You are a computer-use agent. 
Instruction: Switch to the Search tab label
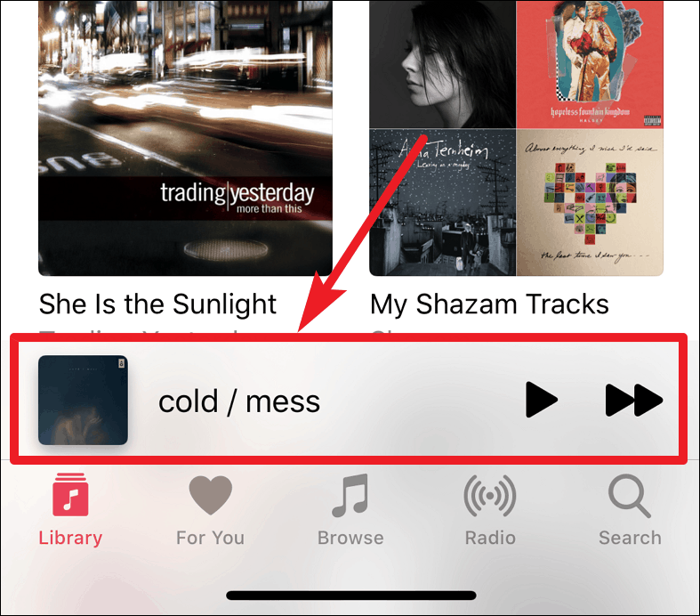click(630, 538)
